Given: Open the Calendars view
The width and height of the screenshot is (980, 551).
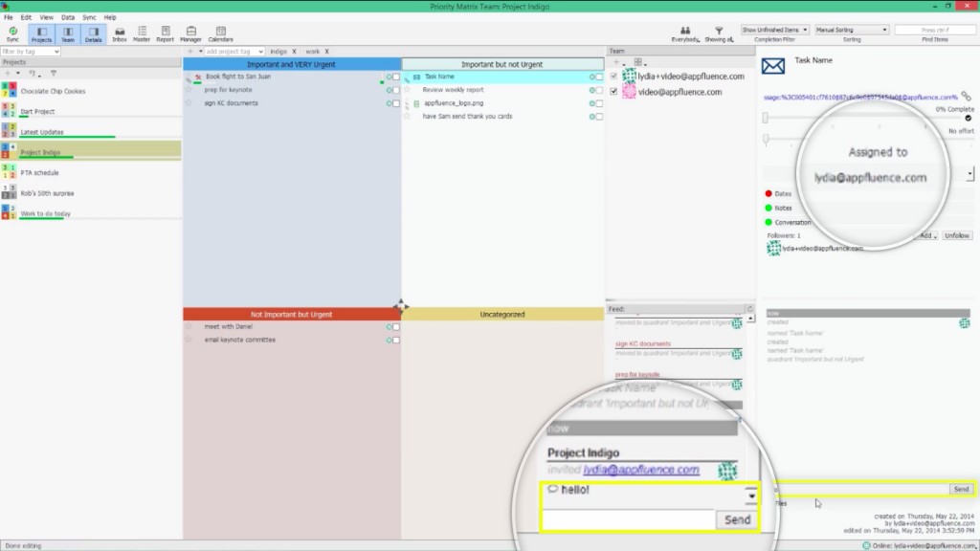Looking at the screenshot, I should (221, 33).
